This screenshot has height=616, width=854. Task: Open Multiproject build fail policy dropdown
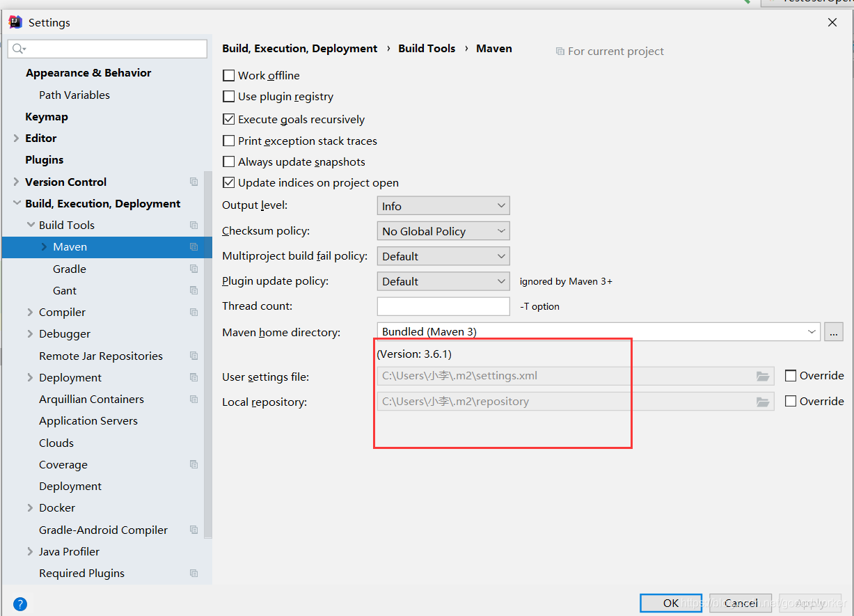[x=443, y=256]
